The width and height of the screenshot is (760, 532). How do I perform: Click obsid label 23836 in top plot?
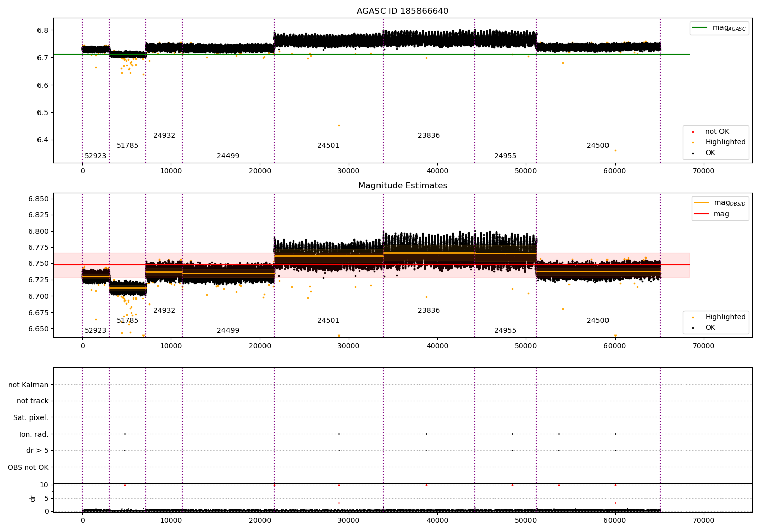click(429, 135)
